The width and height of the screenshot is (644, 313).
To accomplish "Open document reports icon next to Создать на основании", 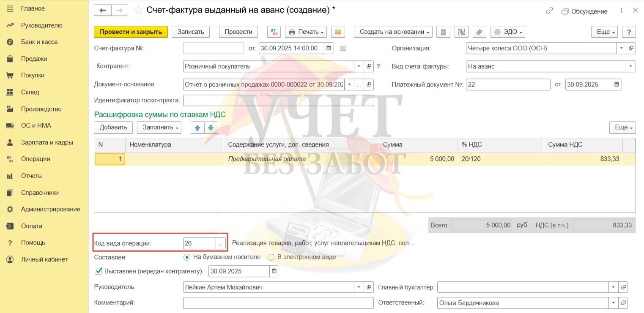I will [443, 32].
